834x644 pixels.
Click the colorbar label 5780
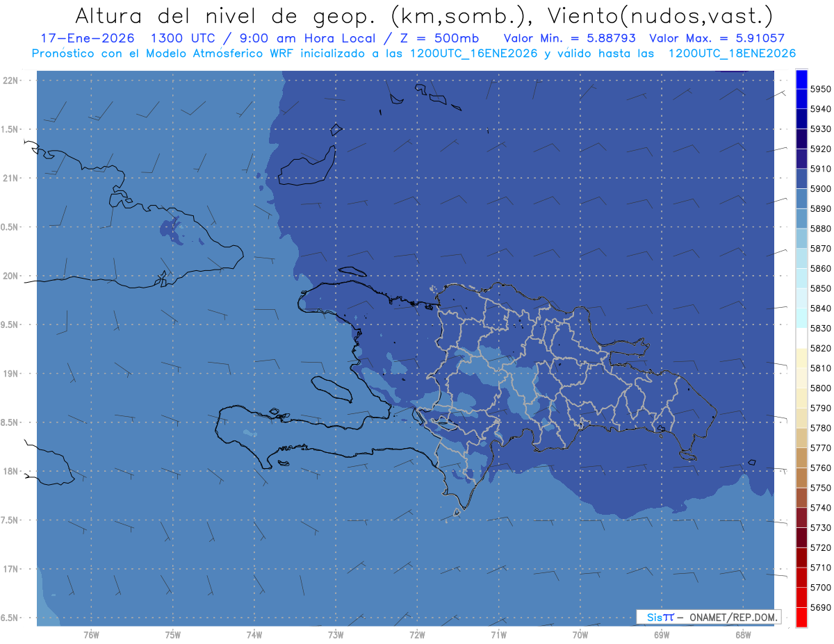point(820,428)
